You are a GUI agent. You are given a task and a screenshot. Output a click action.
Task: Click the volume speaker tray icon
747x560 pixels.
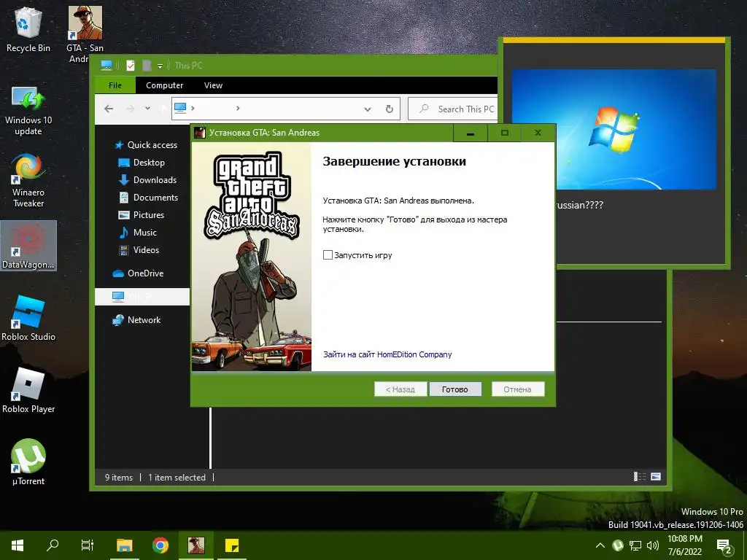[653, 545]
